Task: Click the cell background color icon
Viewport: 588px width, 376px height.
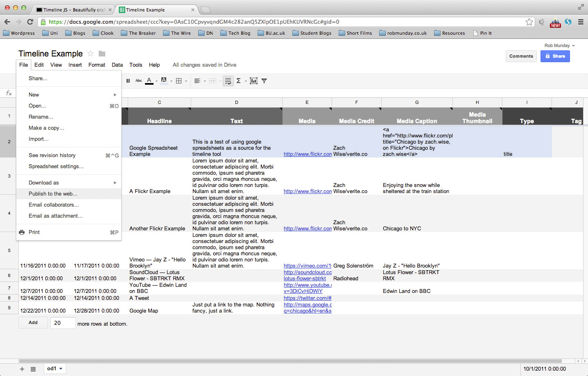Action: pos(164,81)
